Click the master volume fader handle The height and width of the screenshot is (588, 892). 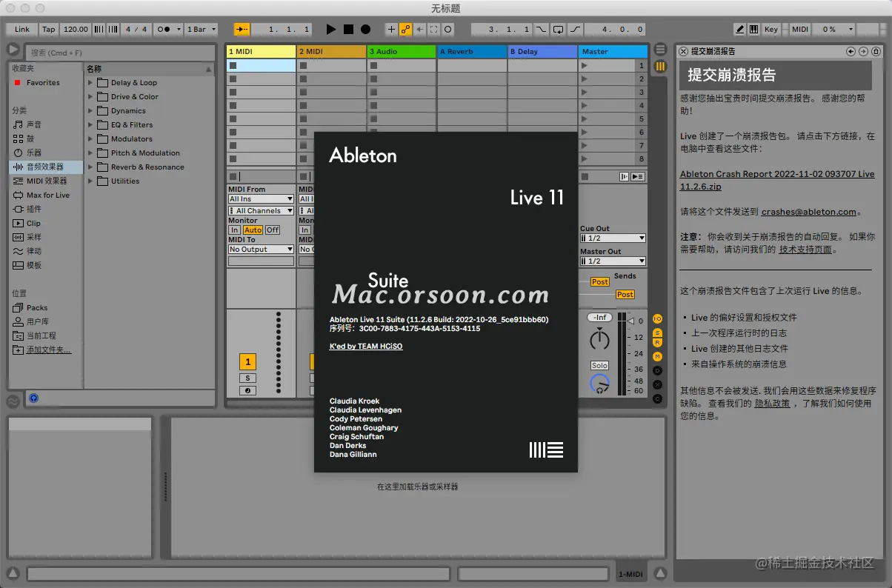point(631,321)
